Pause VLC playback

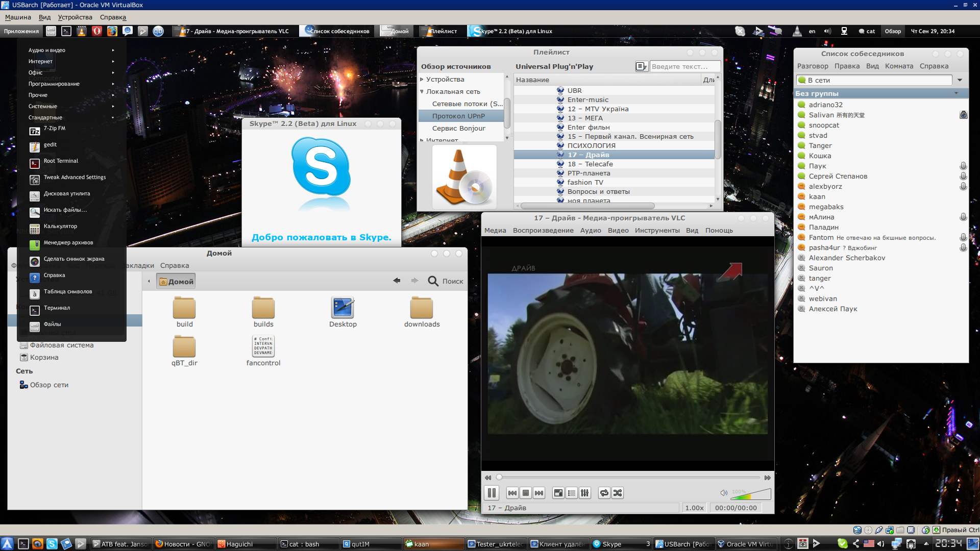coord(491,493)
